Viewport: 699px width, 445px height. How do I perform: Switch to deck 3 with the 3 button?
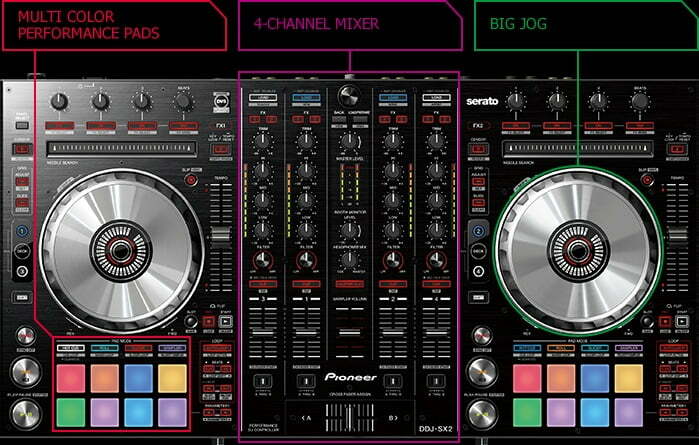(22, 271)
